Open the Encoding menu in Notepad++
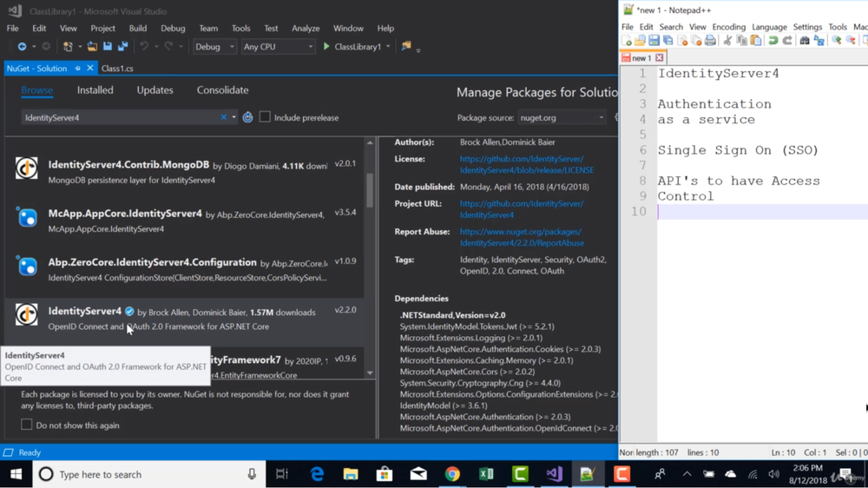 pyautogui.click(x=729, y=27)
